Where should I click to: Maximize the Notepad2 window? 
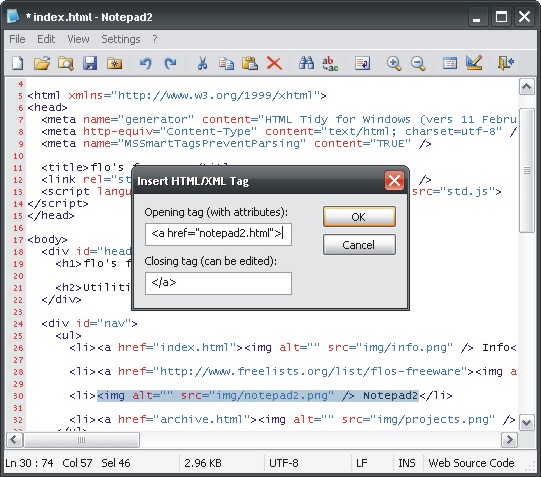[x=501, y=17]
